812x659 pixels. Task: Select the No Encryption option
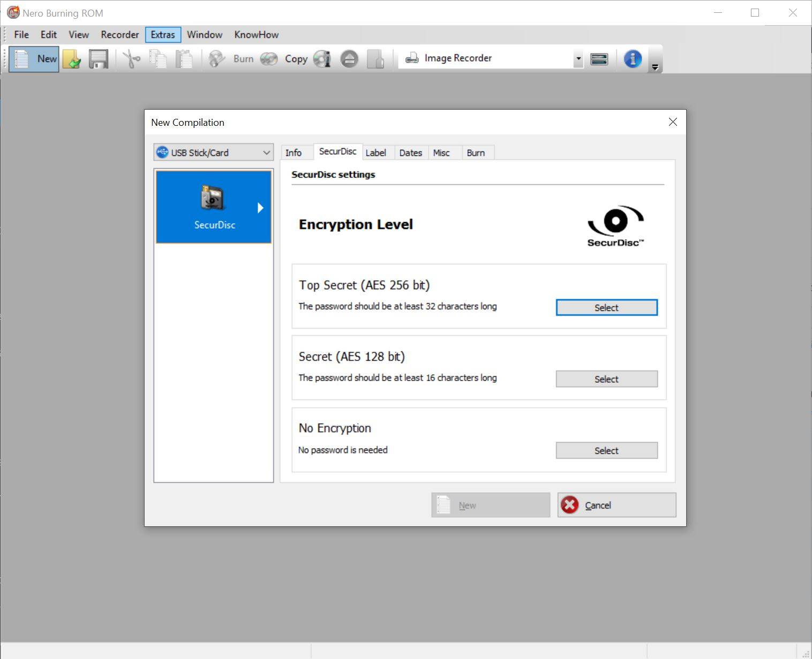(x=606, y=451)
